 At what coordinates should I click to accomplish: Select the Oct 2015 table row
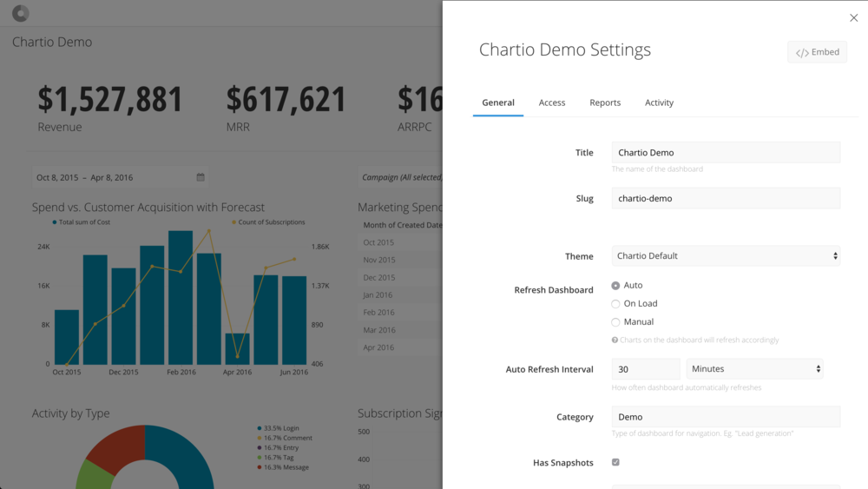pos(400,242)
